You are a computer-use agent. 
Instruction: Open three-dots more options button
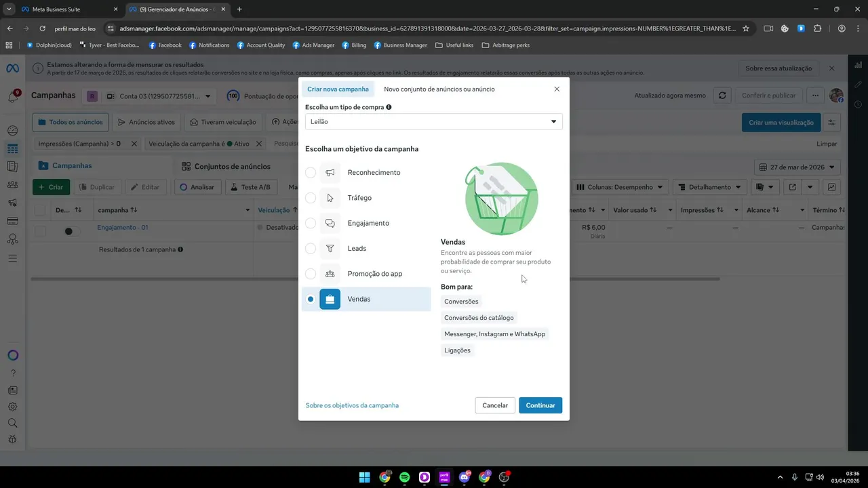pyautogui.click(x=815, y=96)
